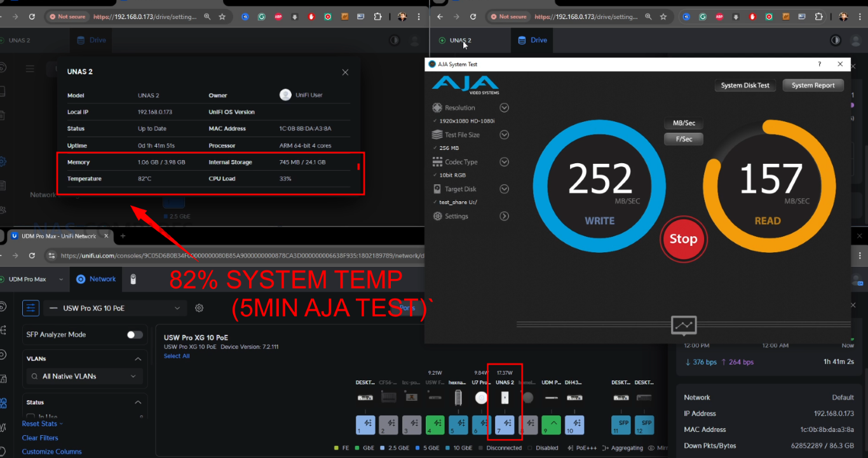Click the Temperature value 82°C
The width and height of the screenshot is (868, 458).
pyautogui.click(x=144, y=178)
